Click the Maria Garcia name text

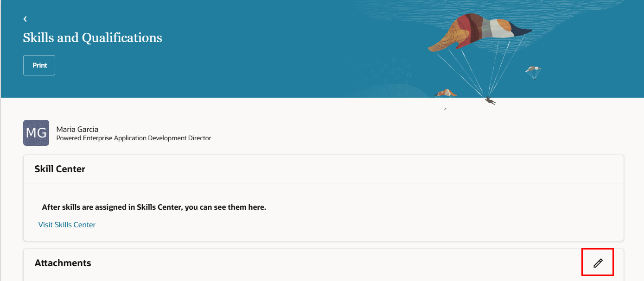77,130
